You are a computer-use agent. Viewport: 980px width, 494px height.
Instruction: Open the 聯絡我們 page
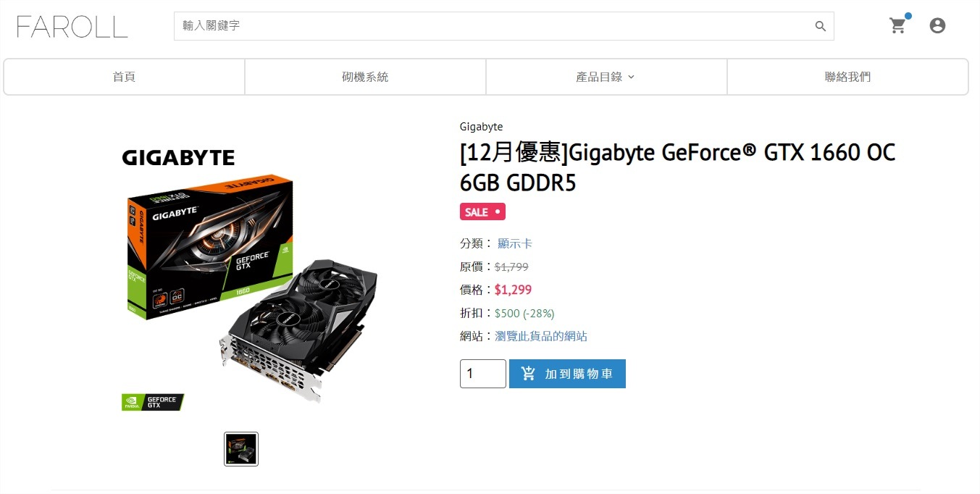click(x=847, y=77)
